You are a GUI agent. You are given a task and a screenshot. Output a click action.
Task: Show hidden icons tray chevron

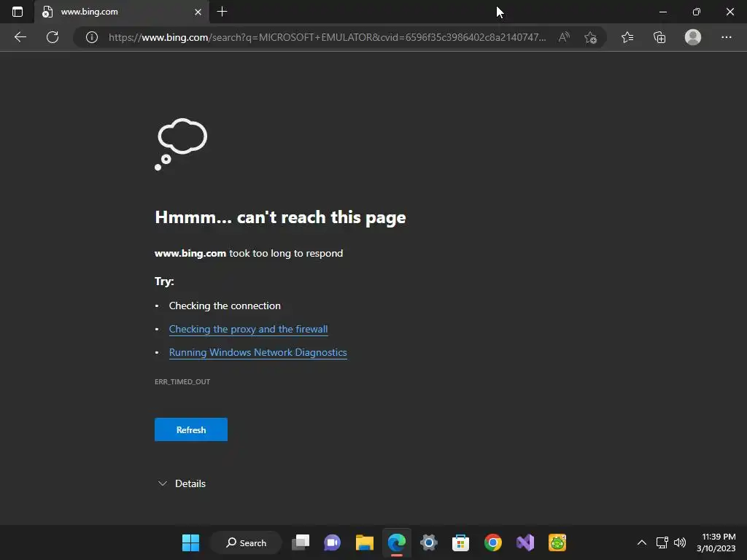(642, 542)
